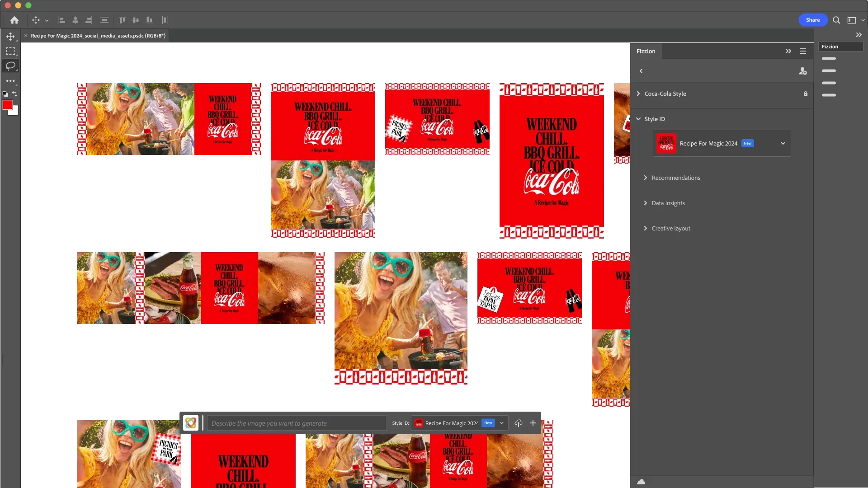Click the upload icon in generate bar
868x488 pixels.
point(519,423)
